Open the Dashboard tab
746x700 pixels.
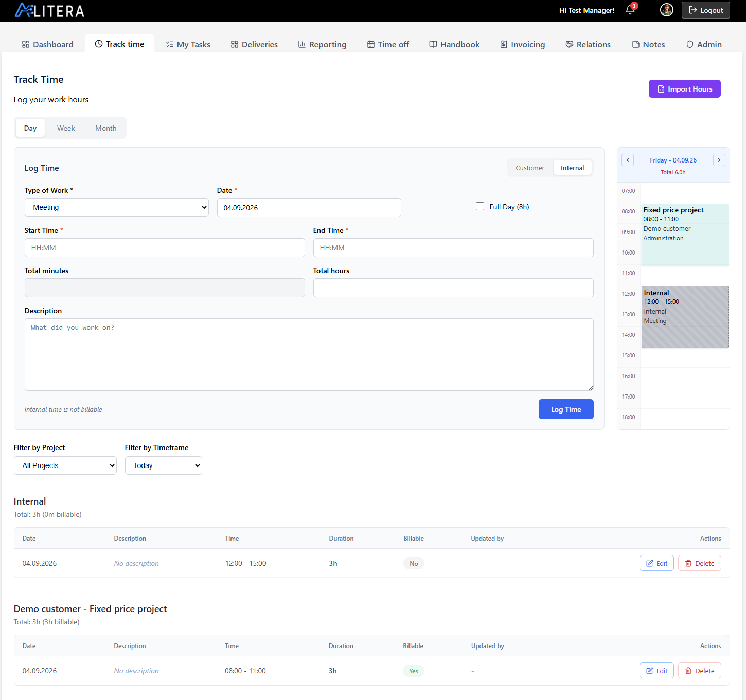click(47, 44)
